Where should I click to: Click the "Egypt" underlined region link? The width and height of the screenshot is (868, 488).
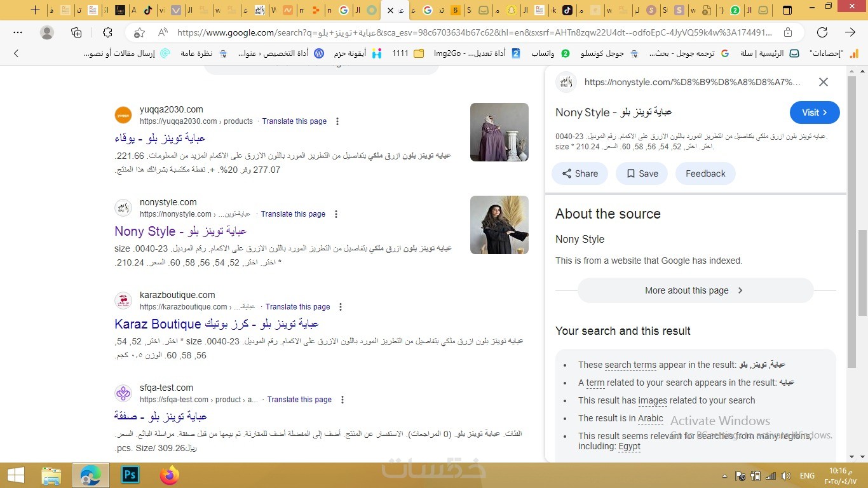tap(629, 446)
